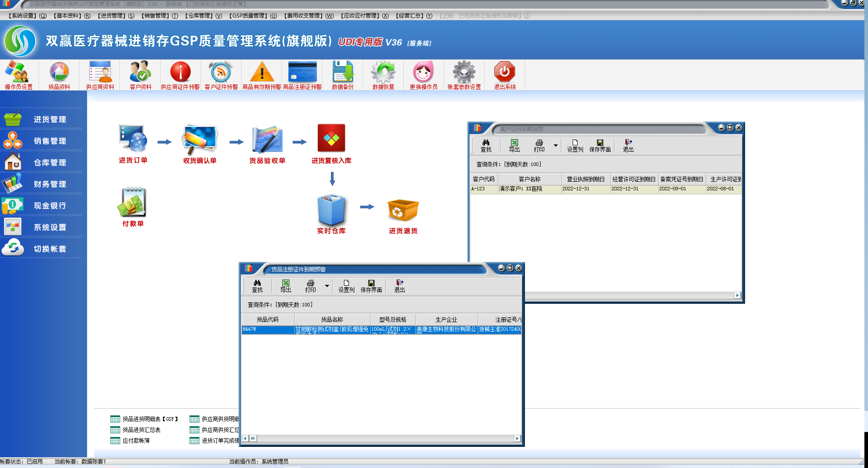This screenshot has width=868, height=468.
Task: Select 销售管理 in sidebar
Action: (x=41, y=141)
